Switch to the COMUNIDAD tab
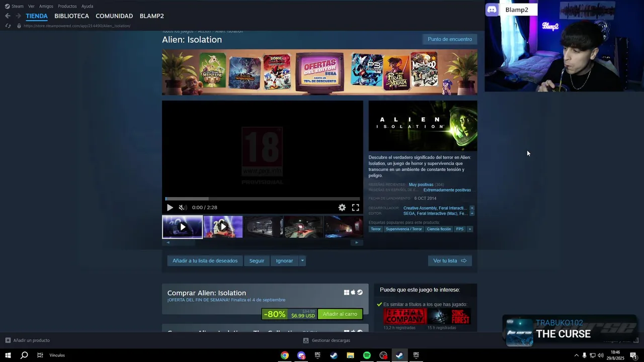The height and width of the screenshot is (362, 644). pyautogui.click(x=114, y=16)
